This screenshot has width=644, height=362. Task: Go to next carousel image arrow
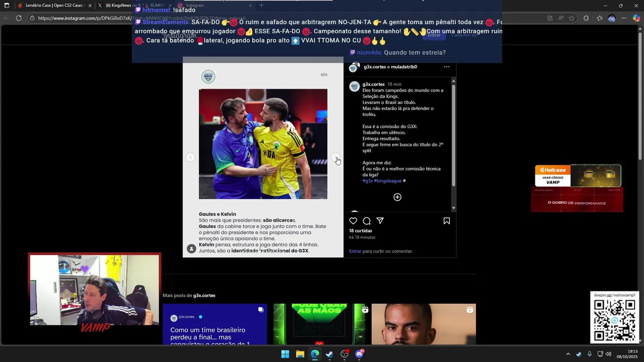(x=336, y=157)
